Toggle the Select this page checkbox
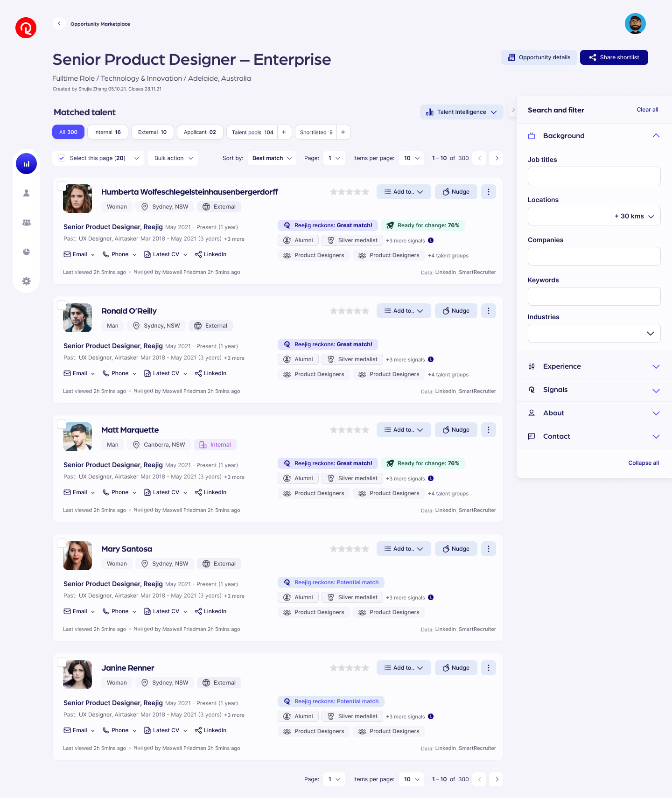Viewport: 672px width, 798px height. [62, 158]
